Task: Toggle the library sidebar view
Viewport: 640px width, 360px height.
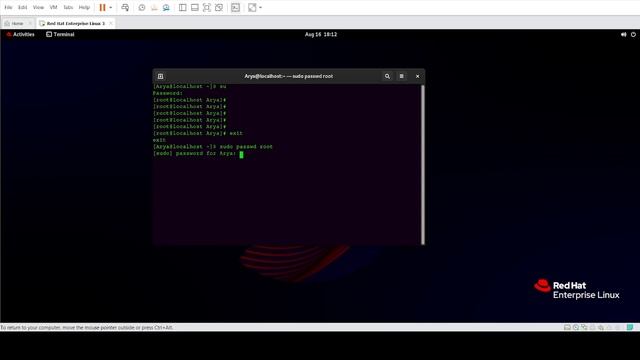Action: (182, 7)
